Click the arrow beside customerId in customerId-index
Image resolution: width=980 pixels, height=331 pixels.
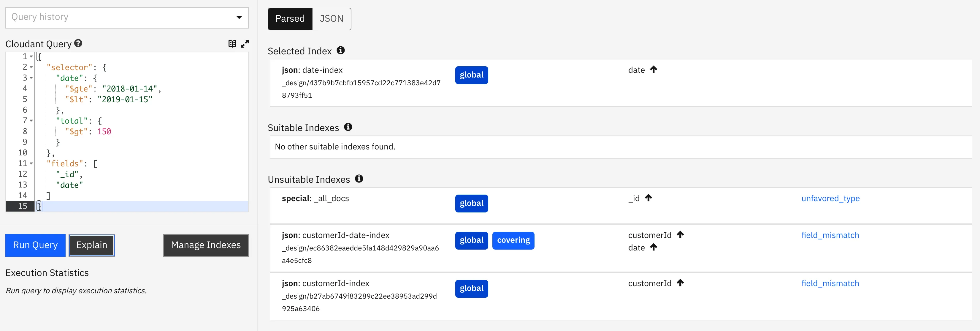click(x=680, y=283)
